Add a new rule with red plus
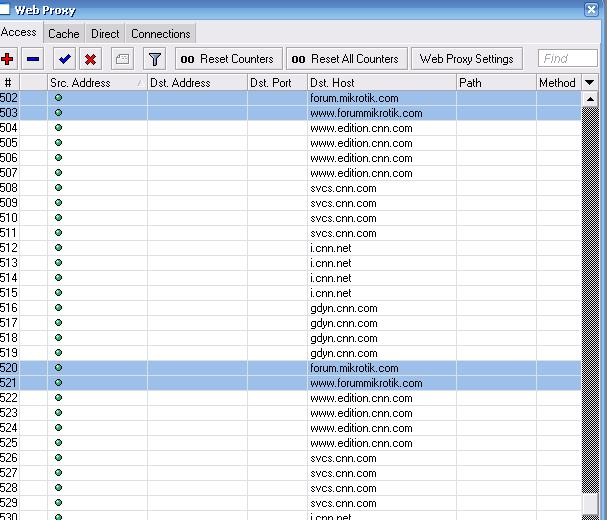Viewport: 607px width, 520px height. [x=7, y=59]
